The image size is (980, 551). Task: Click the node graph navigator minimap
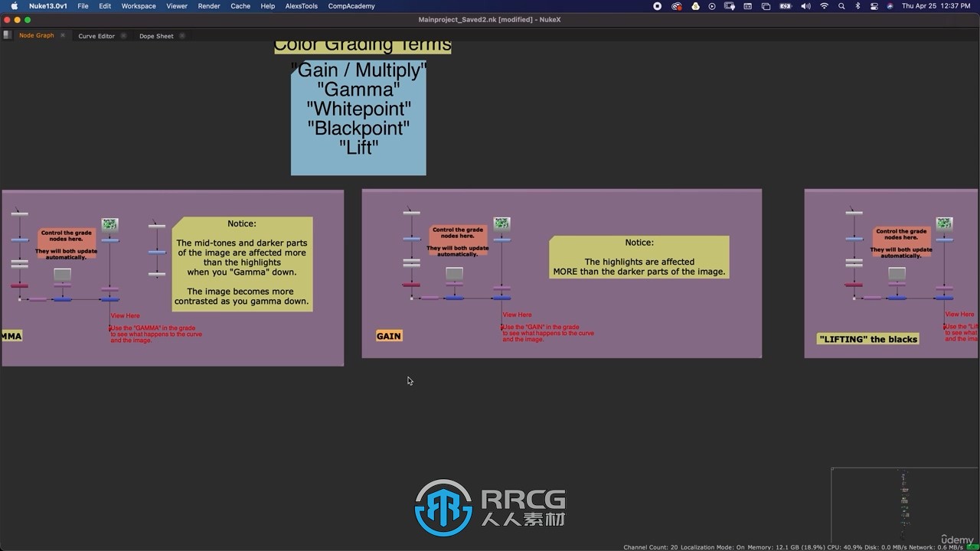coord(905,505)
